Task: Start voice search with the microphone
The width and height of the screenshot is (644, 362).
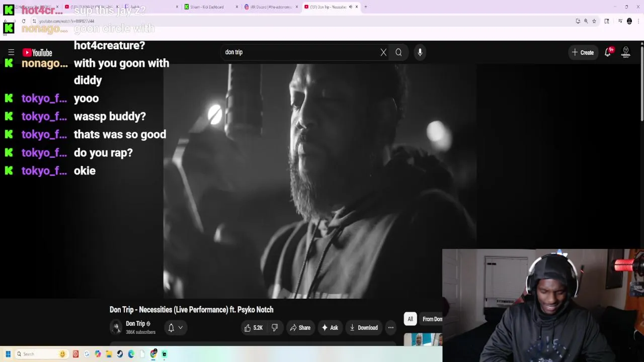Action: [x=420, y=52]
